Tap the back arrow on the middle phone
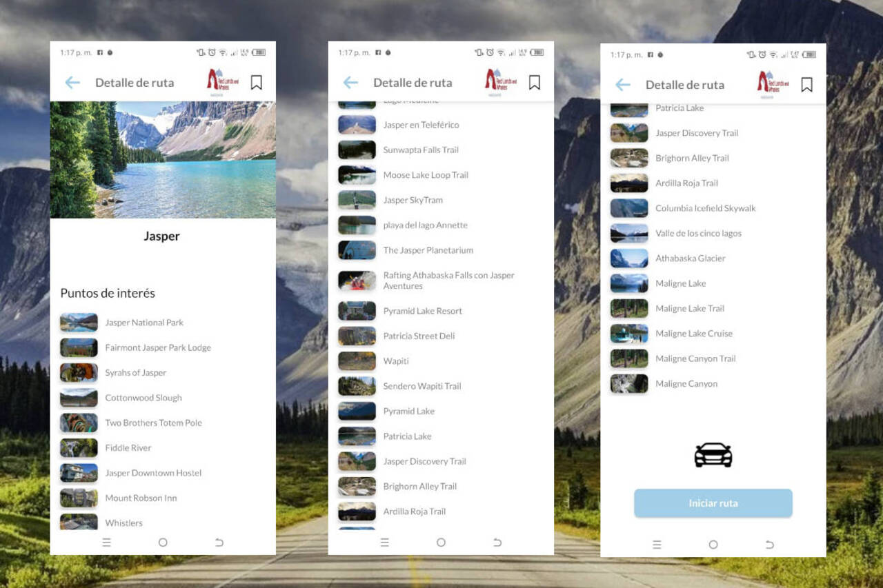 (350, 83)
